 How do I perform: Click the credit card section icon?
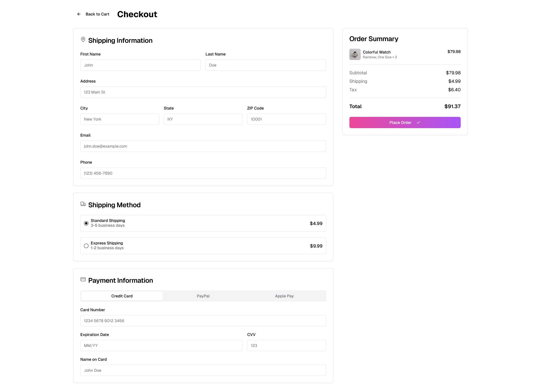coord(83,279)
